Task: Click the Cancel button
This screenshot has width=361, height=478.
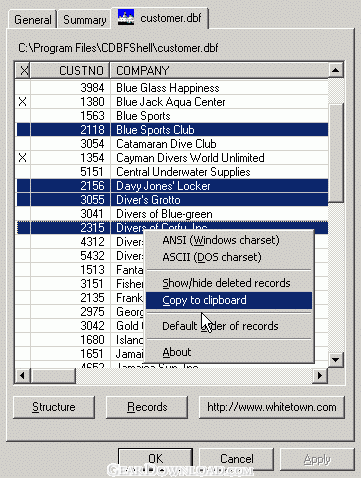Action: 237,459
